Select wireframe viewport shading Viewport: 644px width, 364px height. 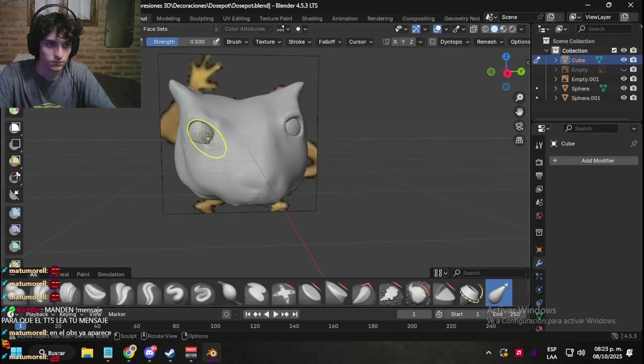(485, 29)
